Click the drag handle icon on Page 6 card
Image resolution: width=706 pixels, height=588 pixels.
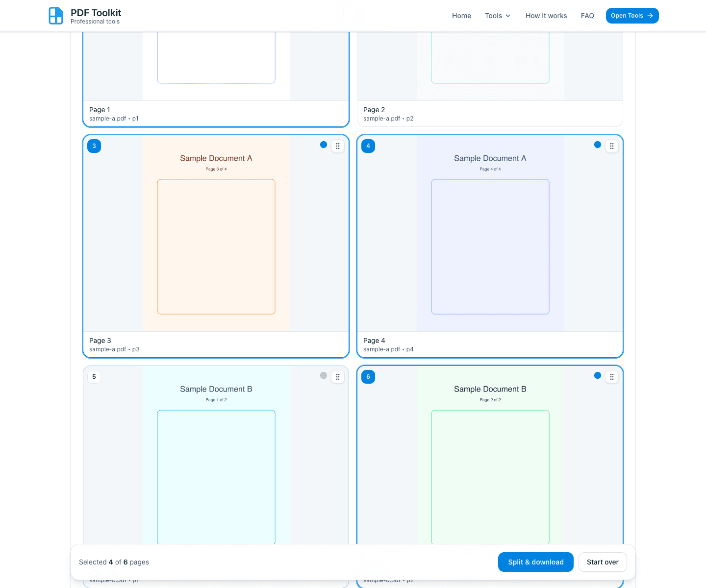(612, 376)
